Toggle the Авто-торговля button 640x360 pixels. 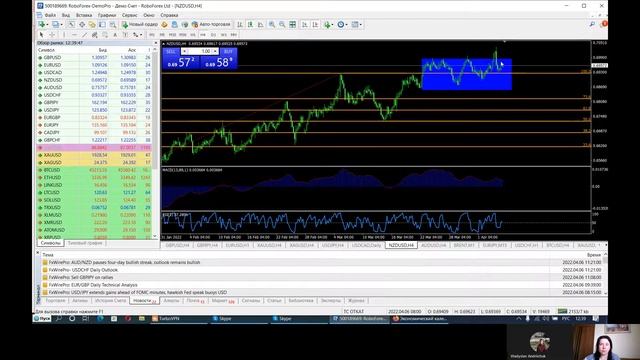211,24
